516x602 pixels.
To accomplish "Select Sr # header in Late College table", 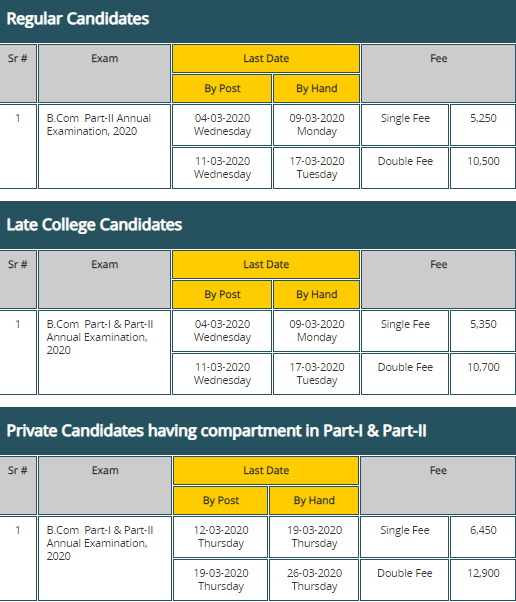I will [x=18, y=280].
